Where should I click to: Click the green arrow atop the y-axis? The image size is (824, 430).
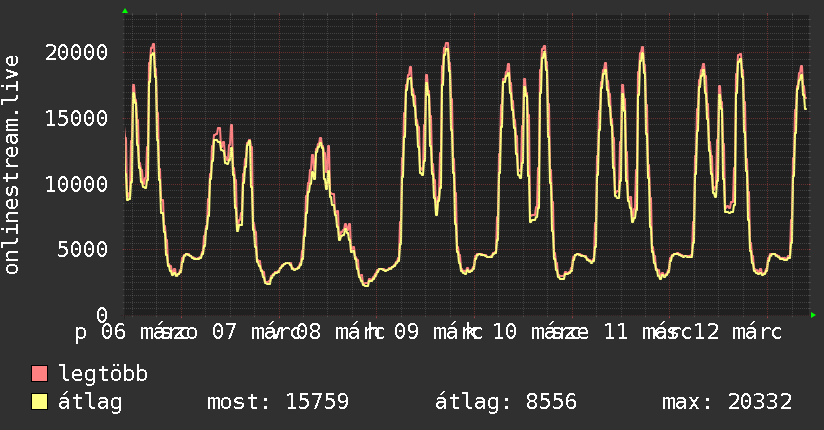[x=125, y=11]
